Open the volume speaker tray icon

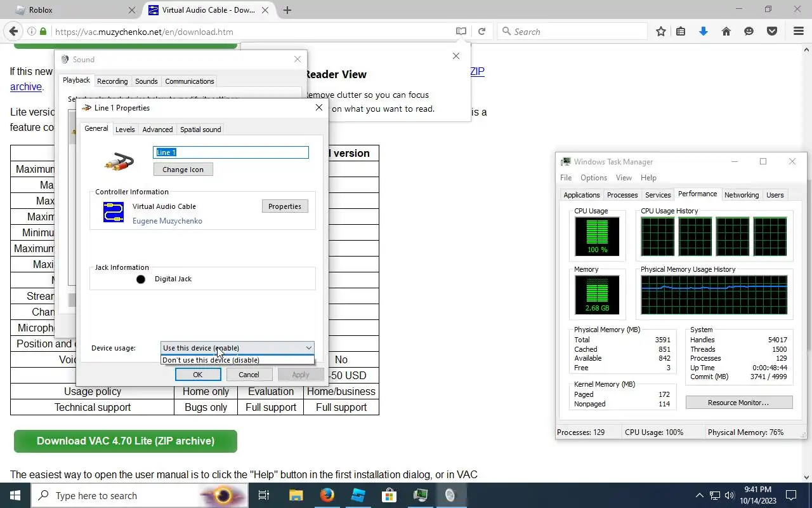(730, 495)
